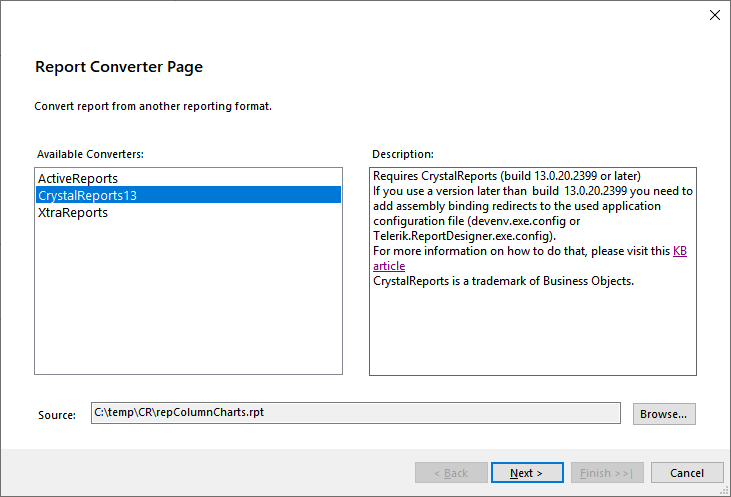
Task: Click the Source: label
Action: click(x=57, y=415)
